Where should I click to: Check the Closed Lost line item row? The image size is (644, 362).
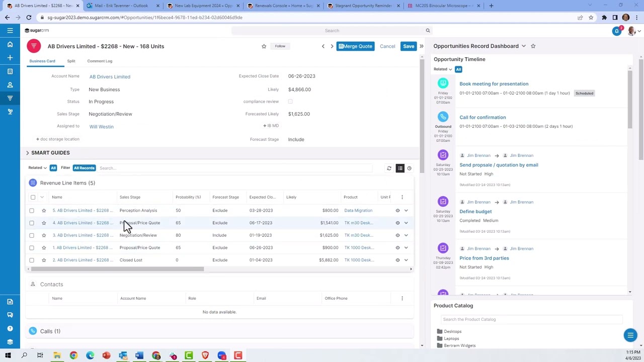pos(32,260)
